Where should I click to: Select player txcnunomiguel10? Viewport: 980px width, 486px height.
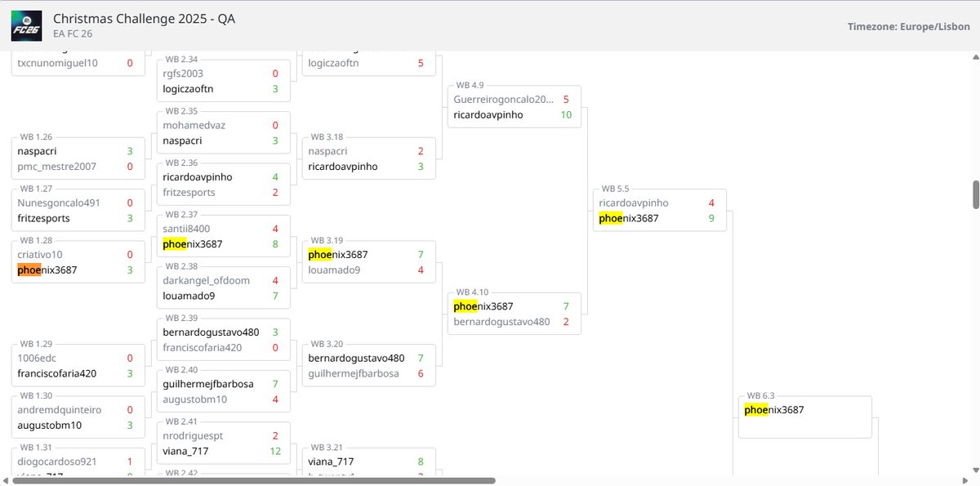[x=57, y=63]
